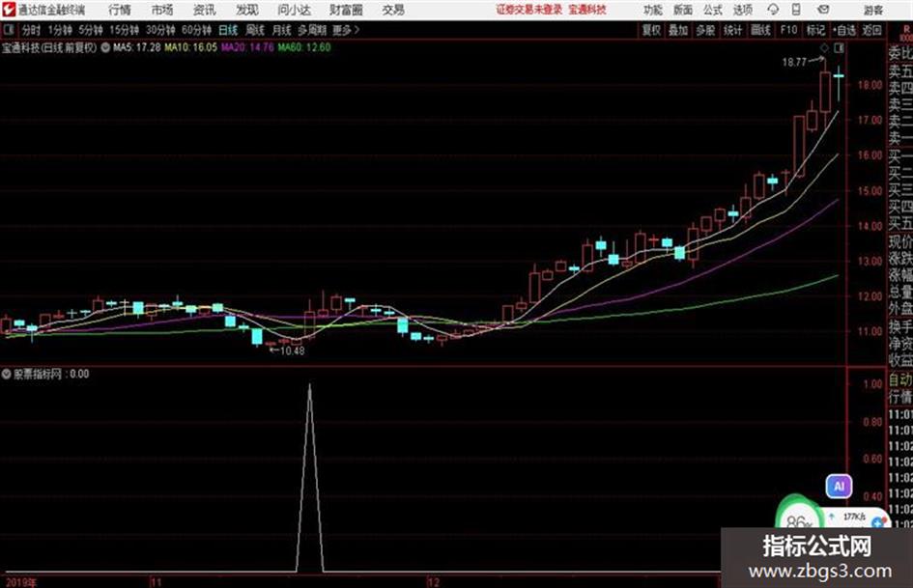Click the 2019年 timeline label

(x=21, y=582)
